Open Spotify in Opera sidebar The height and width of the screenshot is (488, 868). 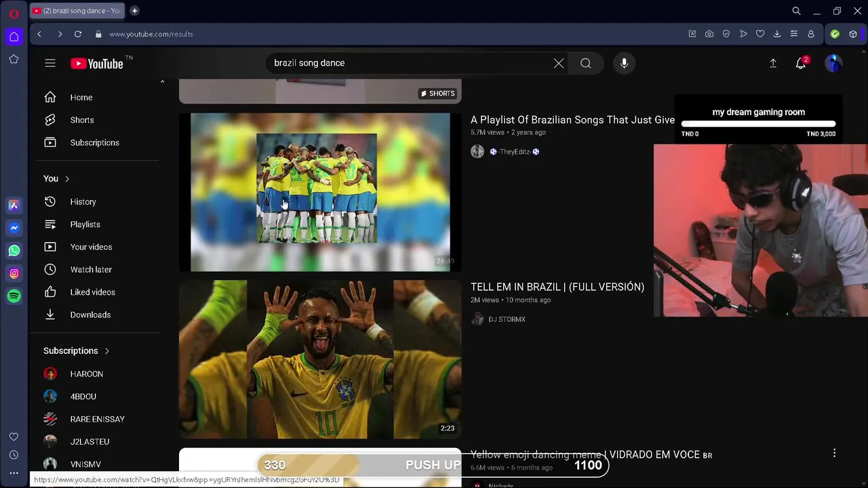[14, 296]
